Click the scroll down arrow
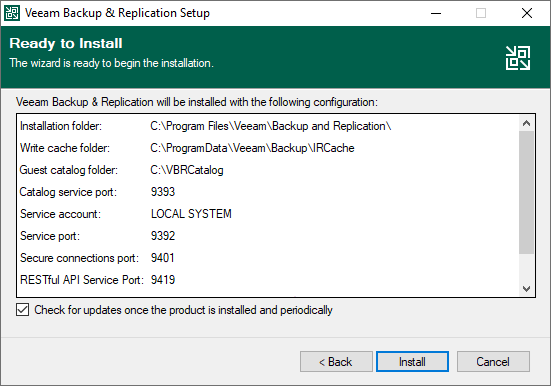Image resolution: width=551 pixels, height=386 pixels. (526, 289)
